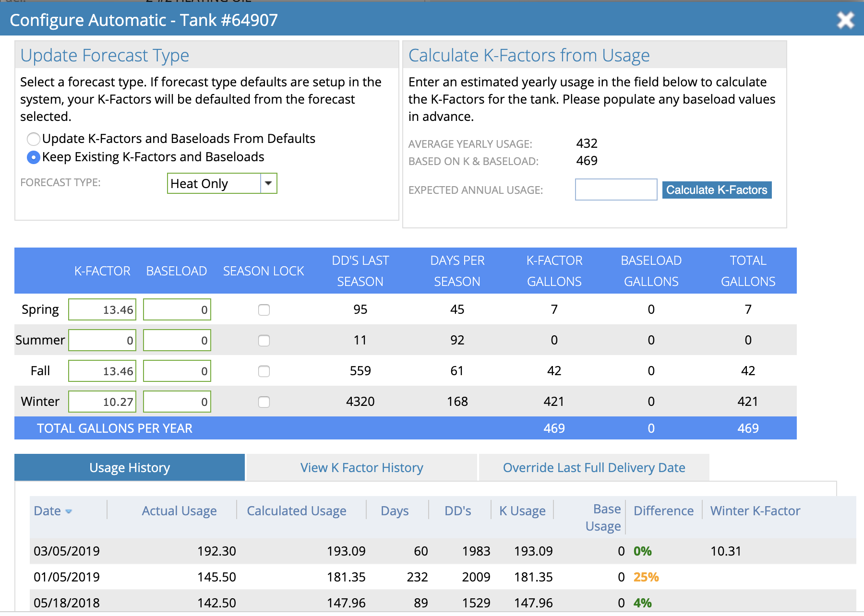Image resolution: width=864 pixels, height=616 pixels.
Task: Click the Winter K-Factor input box
Action: 102,402
